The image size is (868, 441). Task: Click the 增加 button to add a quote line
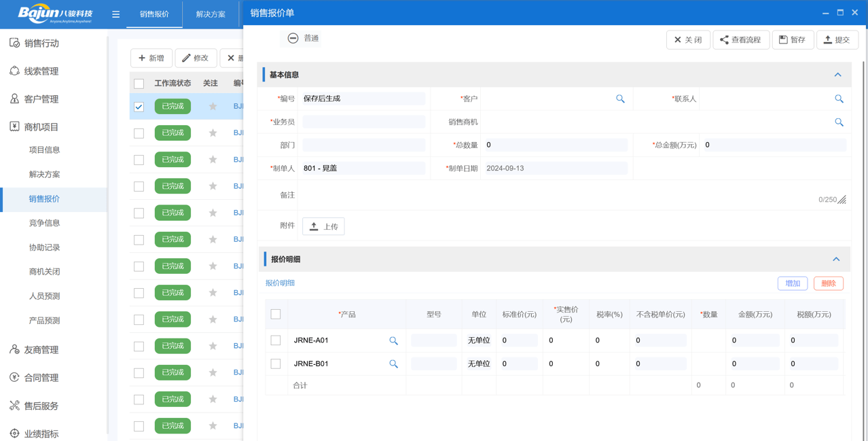(x=792, y=283)
